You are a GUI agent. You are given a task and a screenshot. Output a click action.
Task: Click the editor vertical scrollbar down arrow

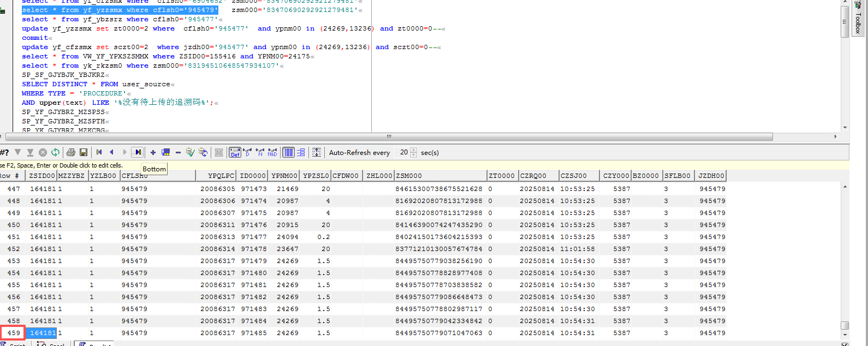pos(845,128)
